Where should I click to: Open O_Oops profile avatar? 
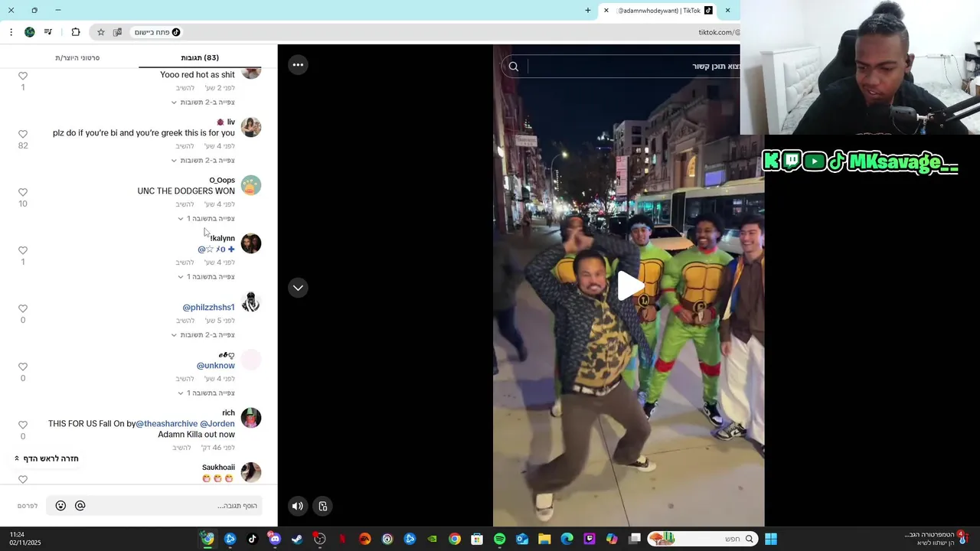[x=251, y=185]
